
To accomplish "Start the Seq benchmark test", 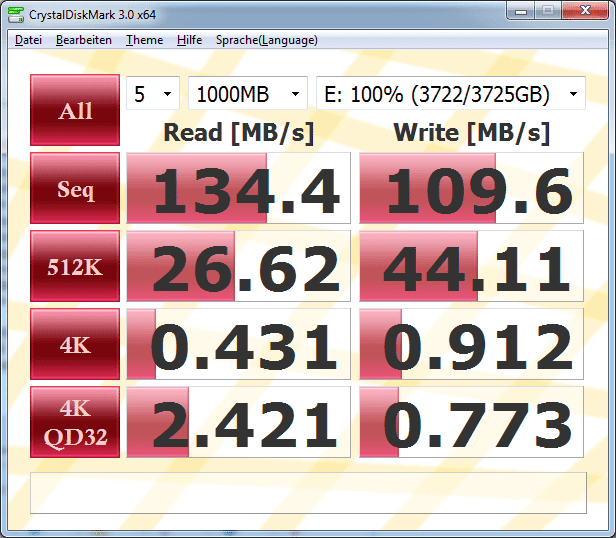I will click(75, 188).
